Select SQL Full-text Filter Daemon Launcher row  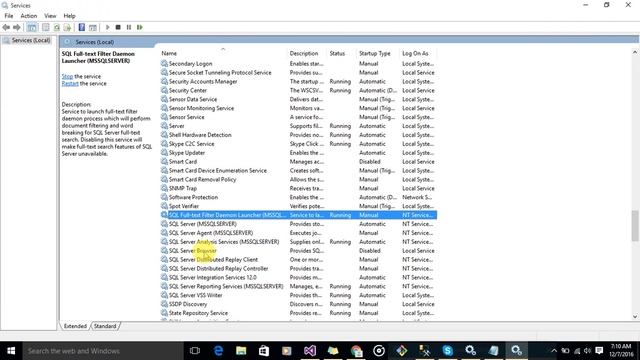(x=298, y=215)
